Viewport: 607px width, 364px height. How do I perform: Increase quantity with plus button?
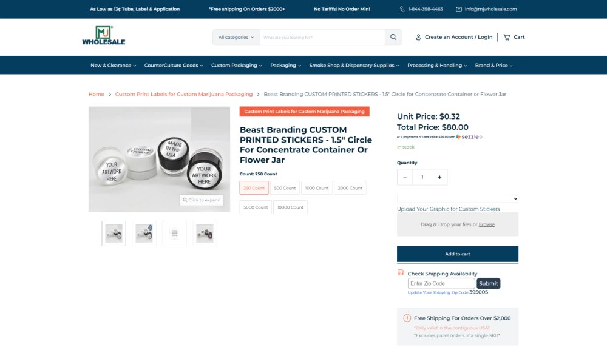coord(439,177)
